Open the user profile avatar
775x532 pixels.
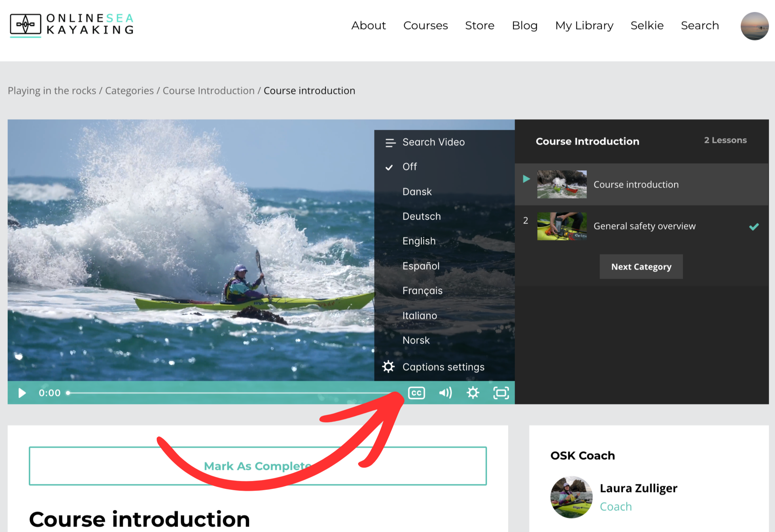(754, 26)
